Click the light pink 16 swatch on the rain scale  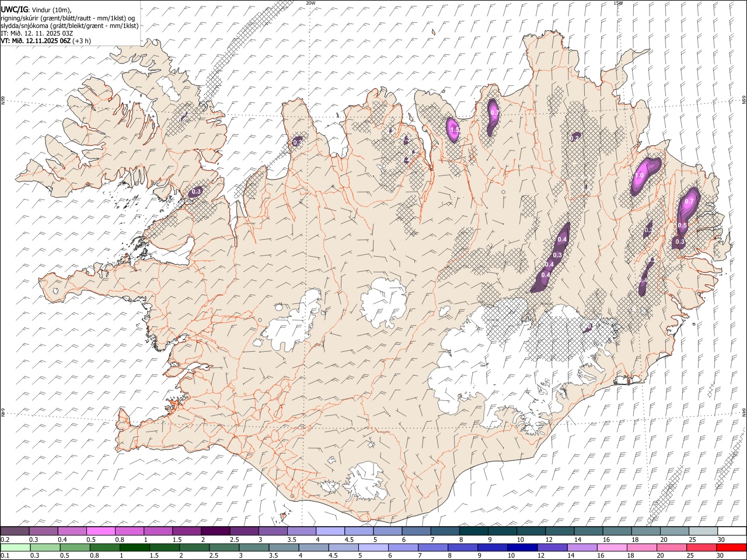612,548
